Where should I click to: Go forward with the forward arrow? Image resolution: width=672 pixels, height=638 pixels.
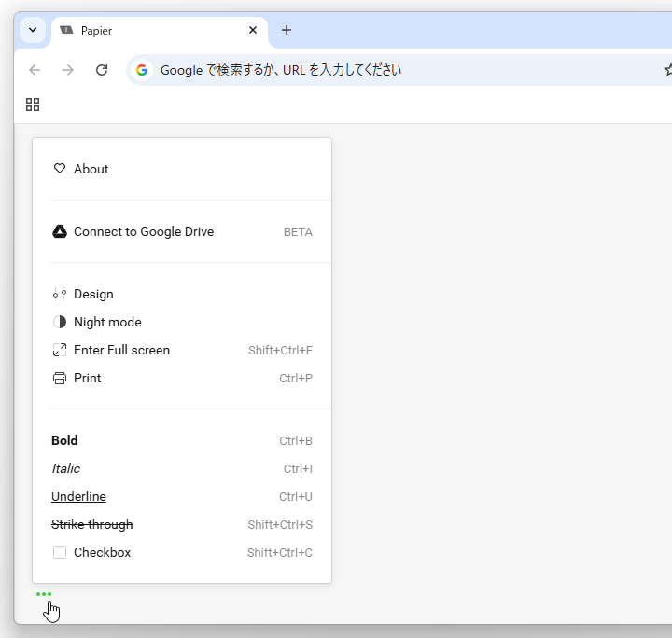[68, 70]
